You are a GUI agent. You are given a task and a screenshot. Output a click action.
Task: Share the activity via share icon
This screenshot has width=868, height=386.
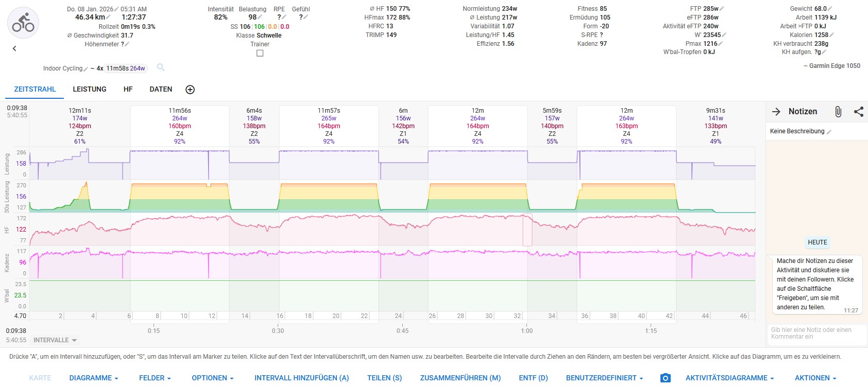pyautogui.click(x=858, y=112)
